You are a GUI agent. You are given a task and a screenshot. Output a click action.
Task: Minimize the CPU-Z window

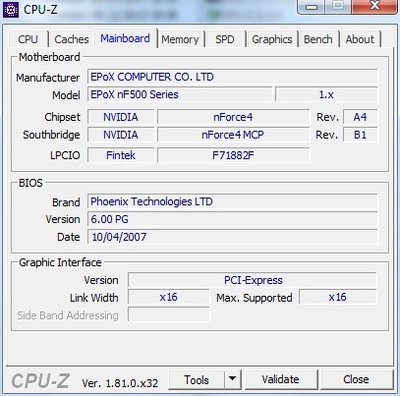coord(312,7)
